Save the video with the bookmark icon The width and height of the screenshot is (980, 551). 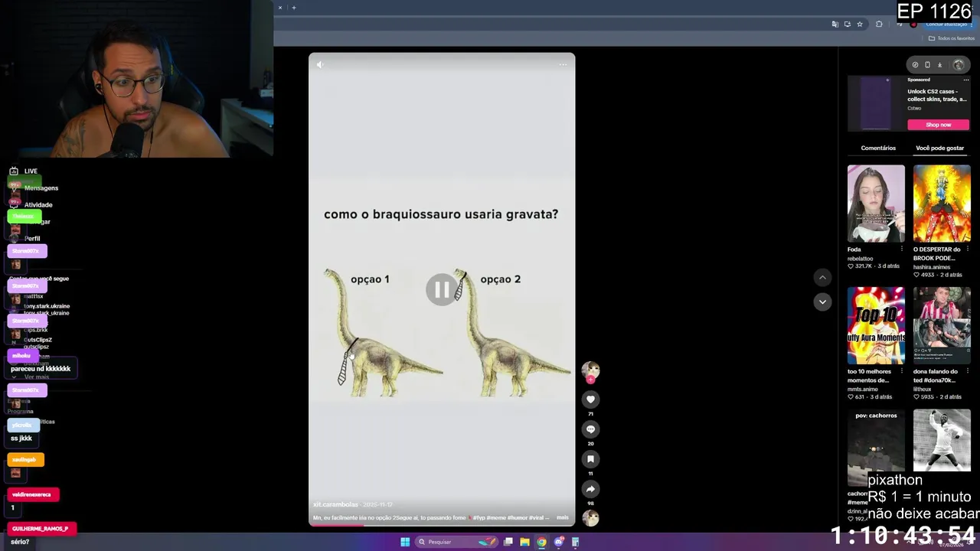point(590,459)
